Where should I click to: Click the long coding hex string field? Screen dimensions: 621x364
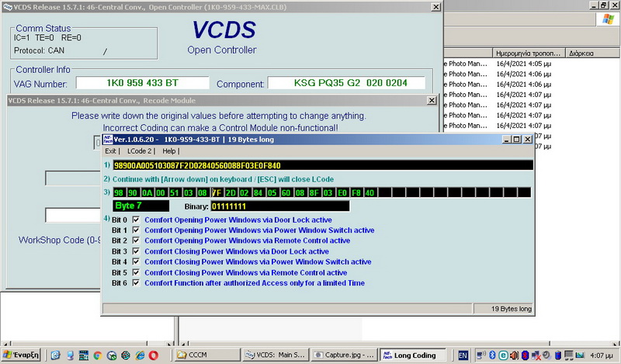pyautogui.click(x=323, y=165)
